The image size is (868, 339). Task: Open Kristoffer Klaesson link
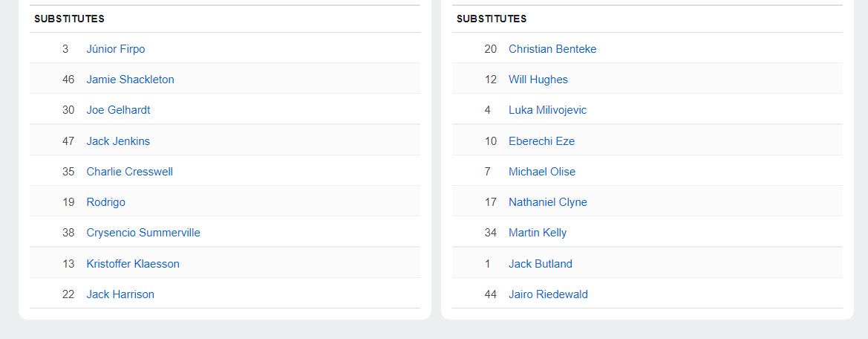pos(133,264)
